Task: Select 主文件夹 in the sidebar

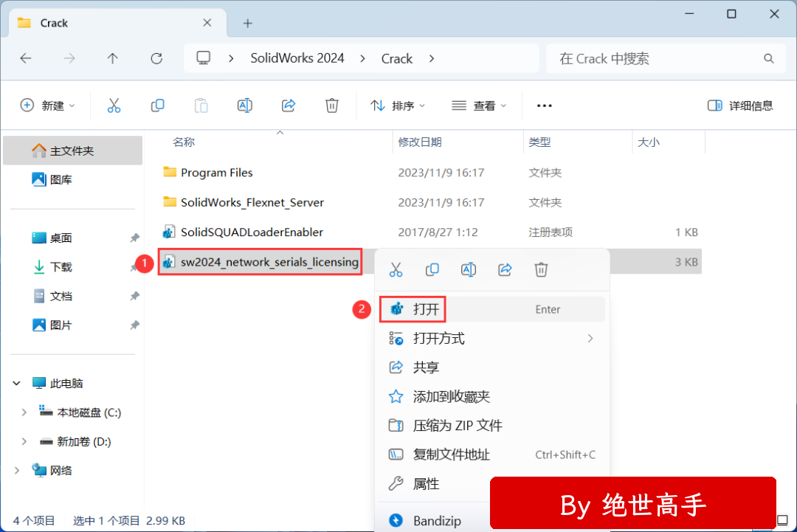Action: pos(72,151)
